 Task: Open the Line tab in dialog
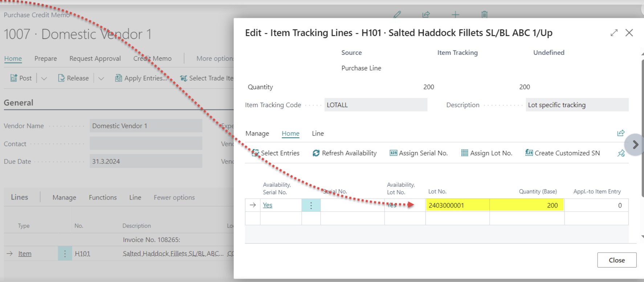coord(318,133)
